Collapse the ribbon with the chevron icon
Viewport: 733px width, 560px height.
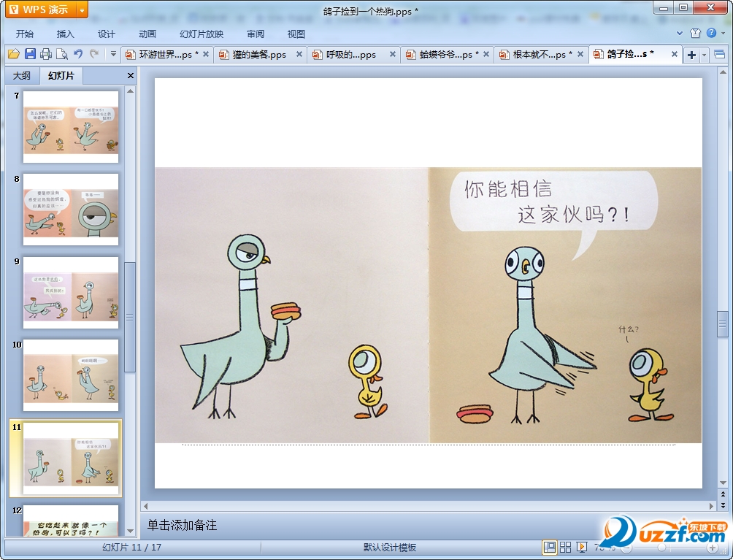pos(680,33)
